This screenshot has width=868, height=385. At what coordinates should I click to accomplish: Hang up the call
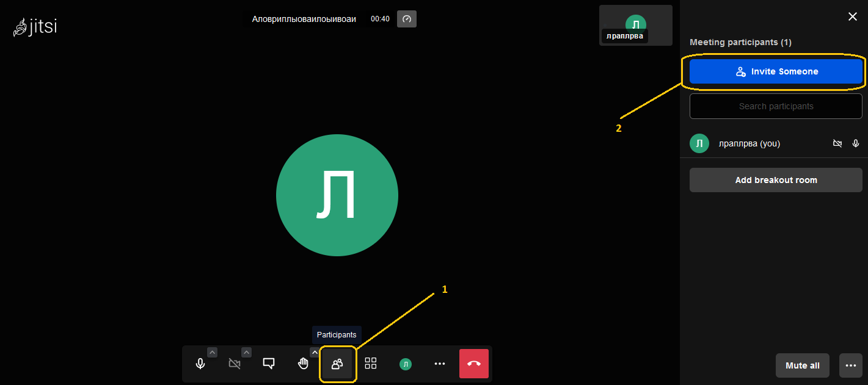coord(474,364)
